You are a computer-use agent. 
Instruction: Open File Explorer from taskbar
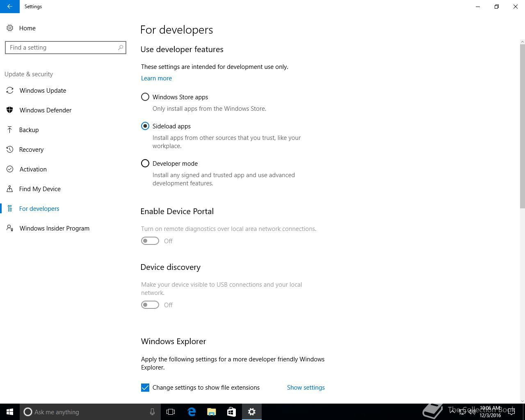[212, 412]
